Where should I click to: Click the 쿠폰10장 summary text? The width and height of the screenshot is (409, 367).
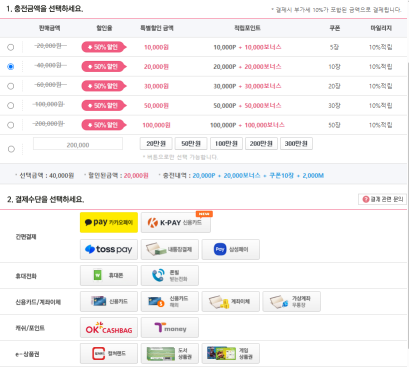(281, 175)
